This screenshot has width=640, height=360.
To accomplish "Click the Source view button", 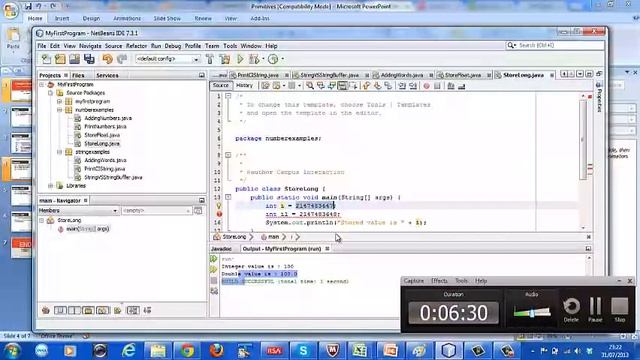I will coord(220,85).
